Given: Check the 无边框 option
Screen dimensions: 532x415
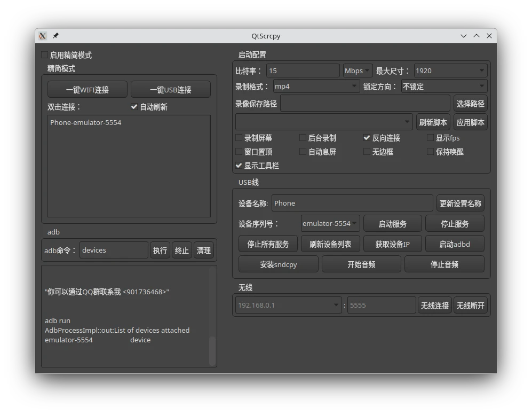Looking at the screenshot, I should coord(367,151).
